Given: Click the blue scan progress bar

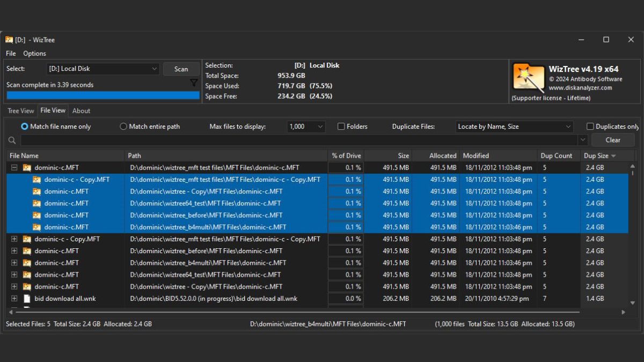Looking at the screenshot, I should (103, 95).
